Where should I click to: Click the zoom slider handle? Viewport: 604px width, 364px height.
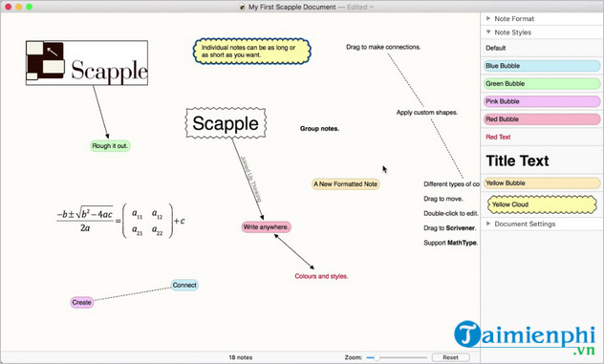pyautogui.click(x=377, y=358)
